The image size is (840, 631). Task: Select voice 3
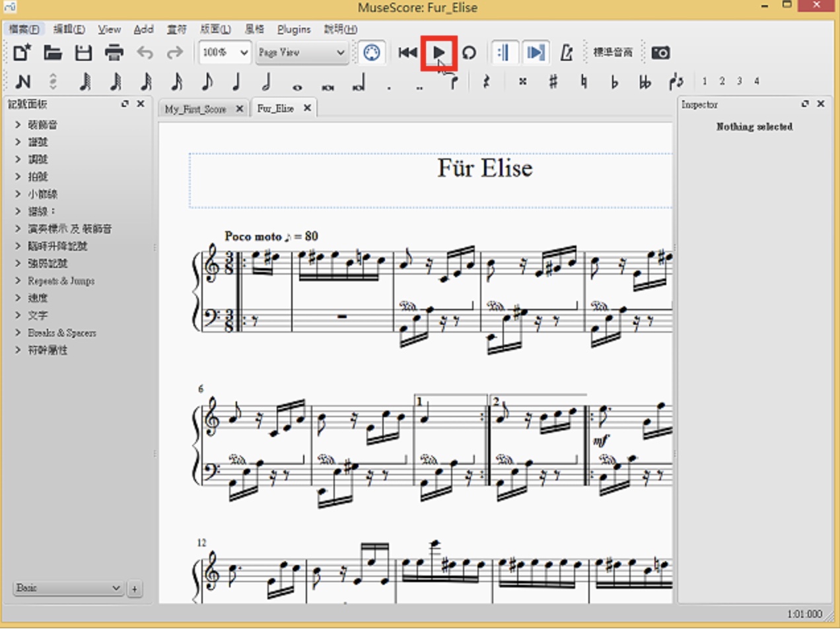point(739,81)
